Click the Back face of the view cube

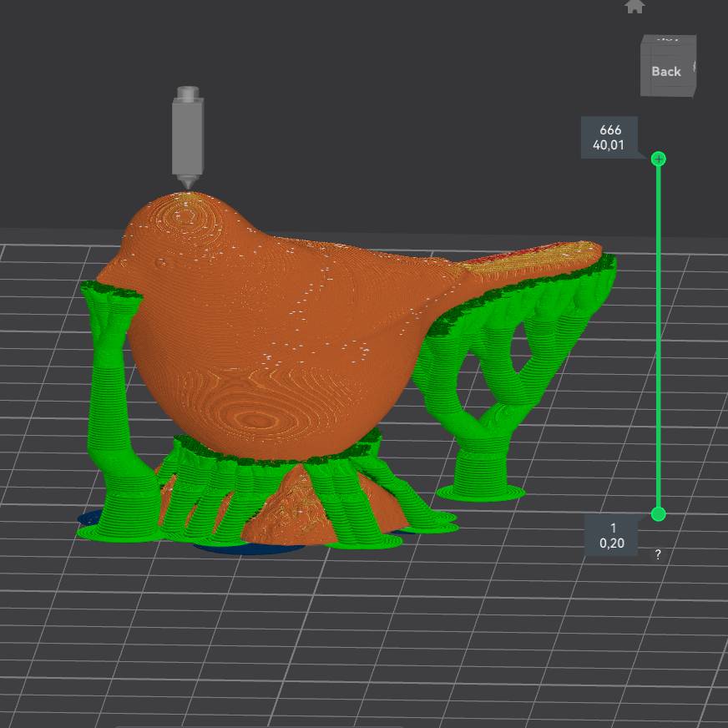coord(665,72)
